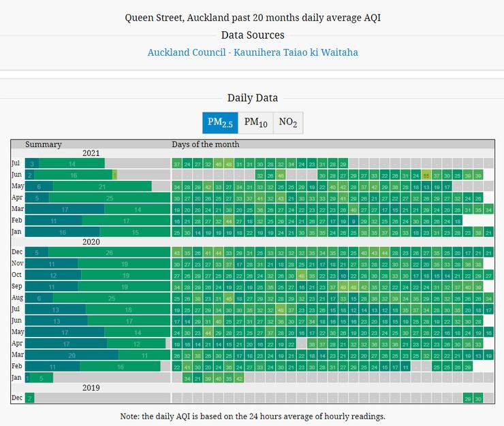Open Auckland Council - Kaunihera Taiao ki Waitaha link
The image size is (504, 426).
tap(252, 52)
